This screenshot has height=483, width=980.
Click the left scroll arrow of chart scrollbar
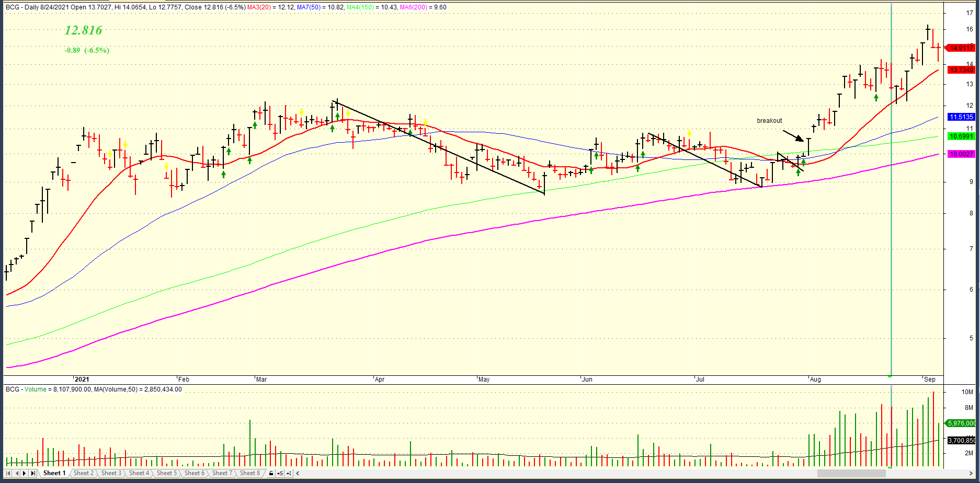(x=298, y=473)
